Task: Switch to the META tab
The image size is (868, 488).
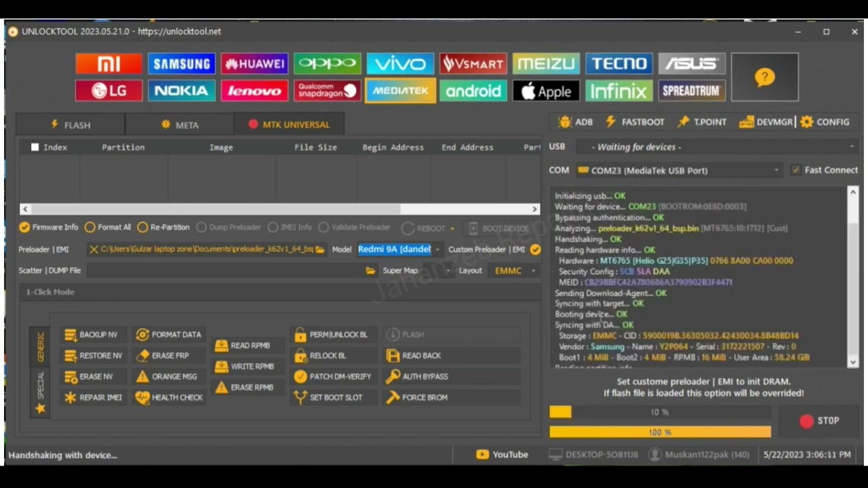Action: [180, 125]
